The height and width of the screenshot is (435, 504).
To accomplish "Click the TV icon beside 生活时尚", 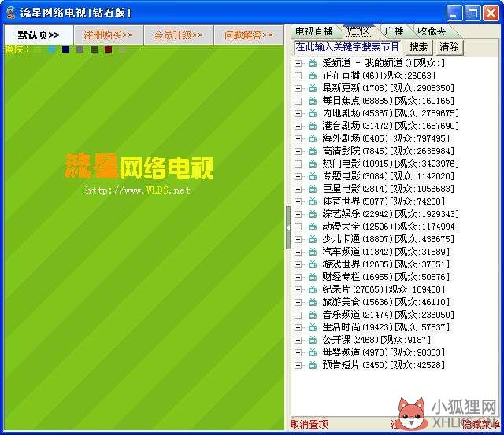I will click(x=313, y=327).
